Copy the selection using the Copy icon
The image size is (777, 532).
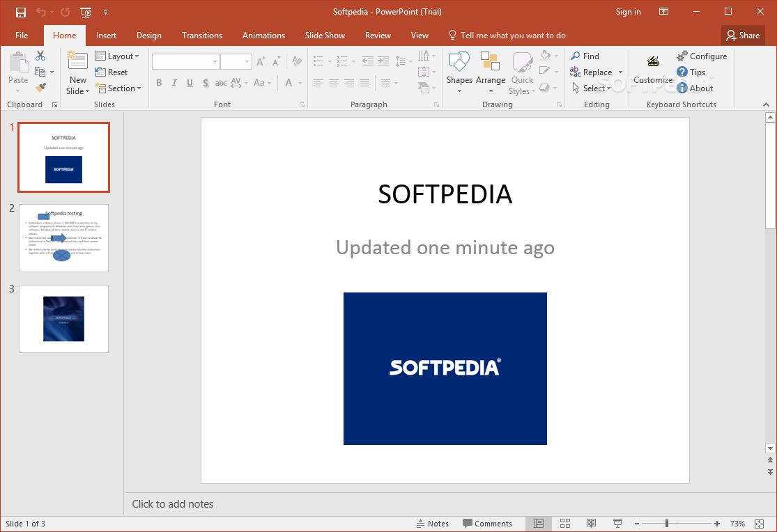pos(40,72)
